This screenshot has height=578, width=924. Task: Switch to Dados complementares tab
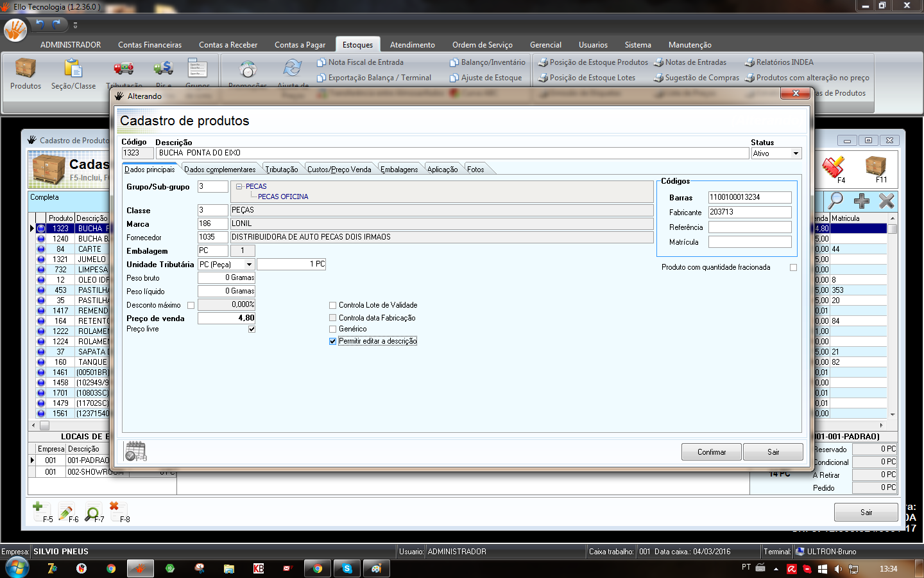click(x=219, y=170)
